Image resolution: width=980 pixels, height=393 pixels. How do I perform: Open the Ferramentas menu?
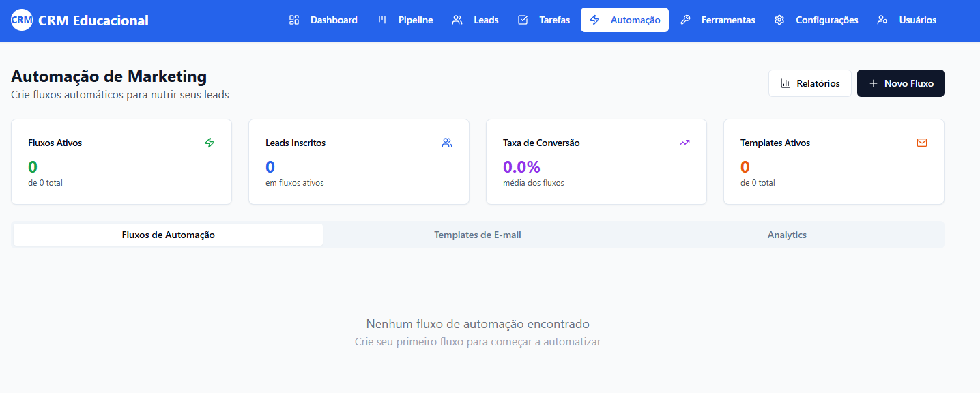pyautogui.click(x=717, y=20)
